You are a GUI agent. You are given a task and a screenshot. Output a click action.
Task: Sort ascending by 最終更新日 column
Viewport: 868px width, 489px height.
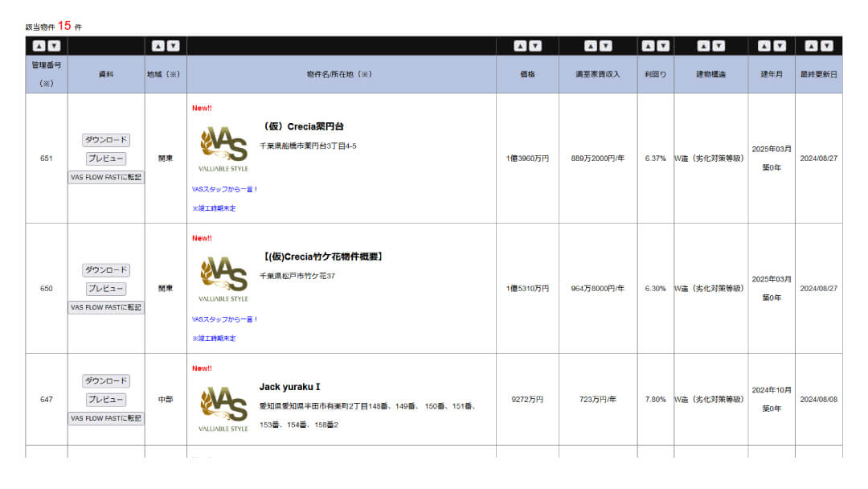tap(811, 46)
